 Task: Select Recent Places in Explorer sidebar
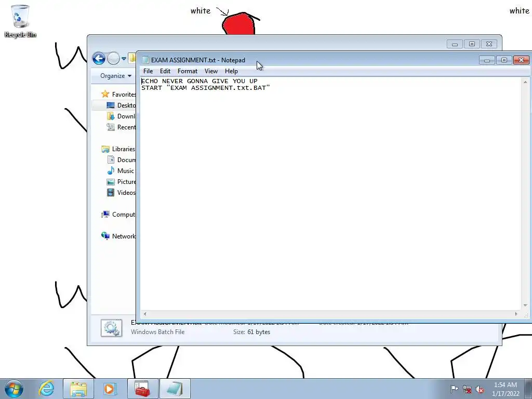[121, 127]
